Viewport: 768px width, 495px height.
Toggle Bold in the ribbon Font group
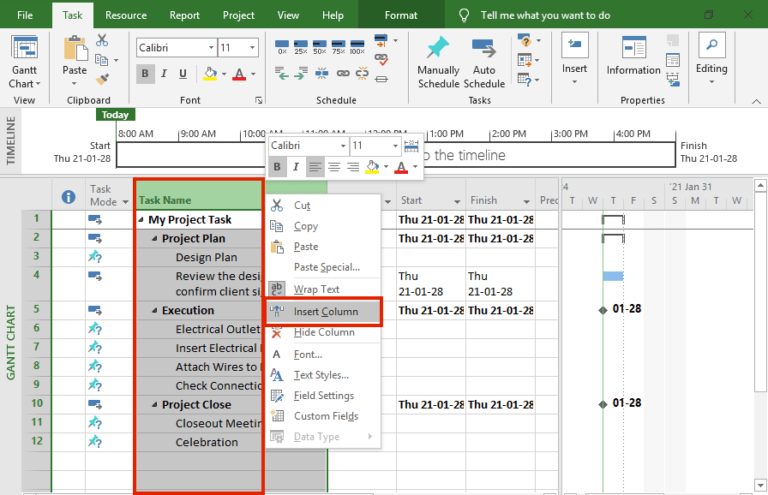click(x=146, y=73)
